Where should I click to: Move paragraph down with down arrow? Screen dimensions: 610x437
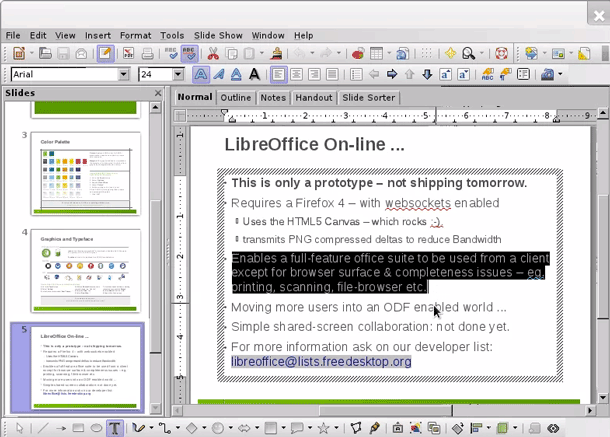click(427, 74)
